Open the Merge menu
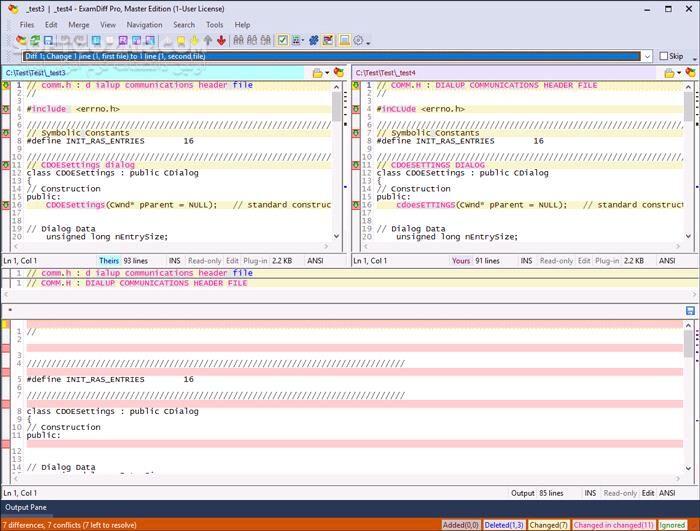Screen dimensions: 700x531 [x=79, y=24]
